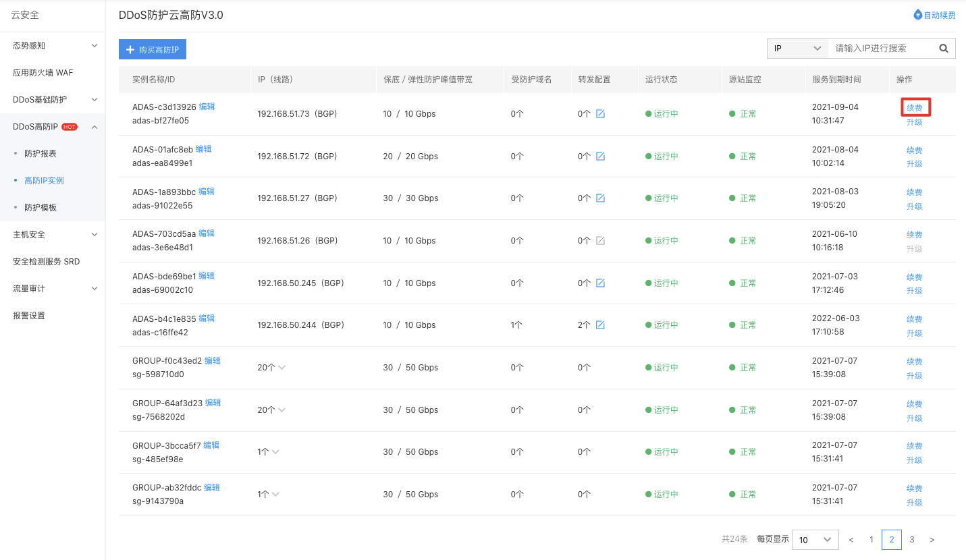Expand IP list for GROUP-3bcca5f7
This screenshot has width=966, height=560.
[275, 452]
